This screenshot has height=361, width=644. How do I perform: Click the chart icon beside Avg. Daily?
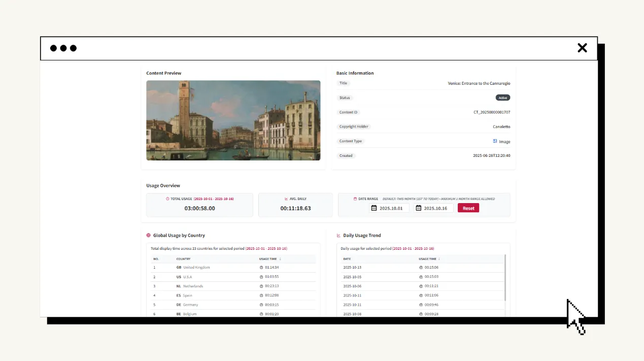tap(287, 199)
